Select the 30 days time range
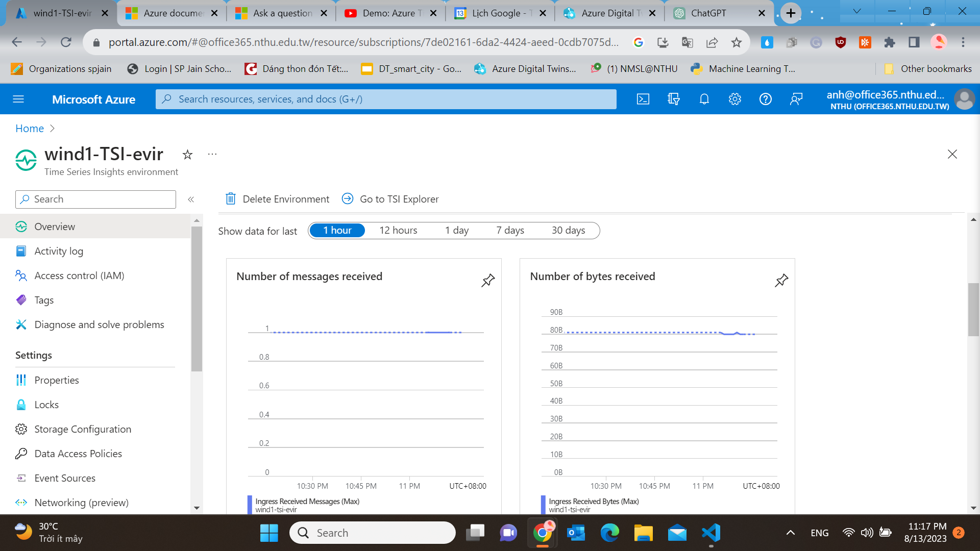980x551 pixels. 569,231
